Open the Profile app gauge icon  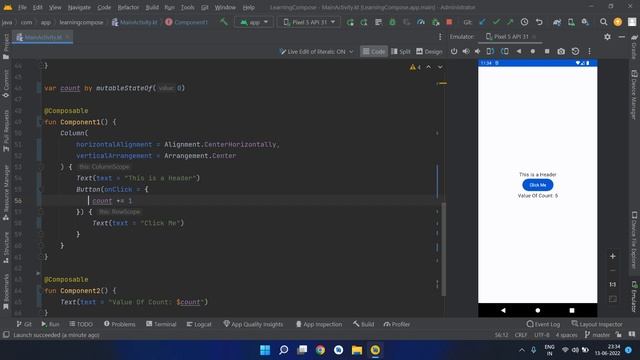click(420, 22)
